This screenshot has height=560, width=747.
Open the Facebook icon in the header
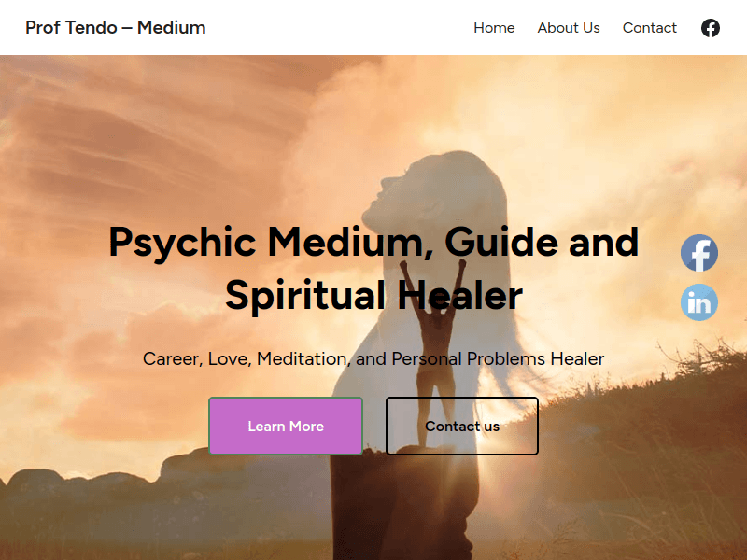click(710, 28)
